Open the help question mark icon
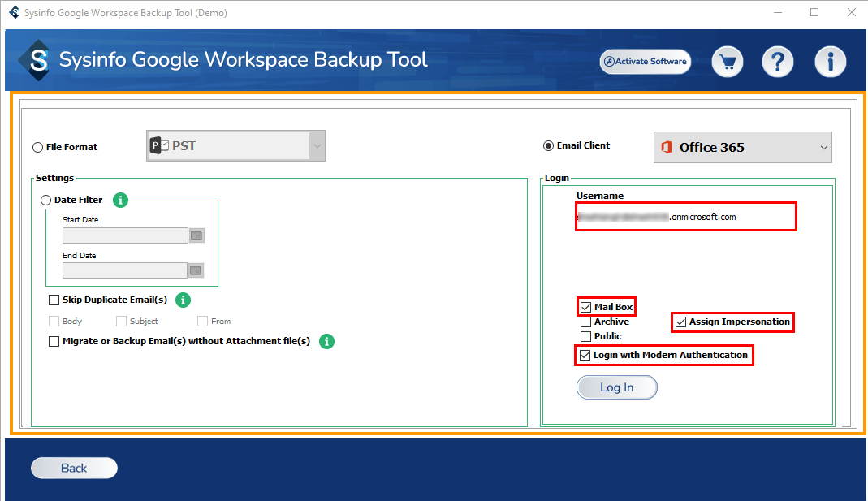This screenshot has width=868, height=501. (777, 62)
